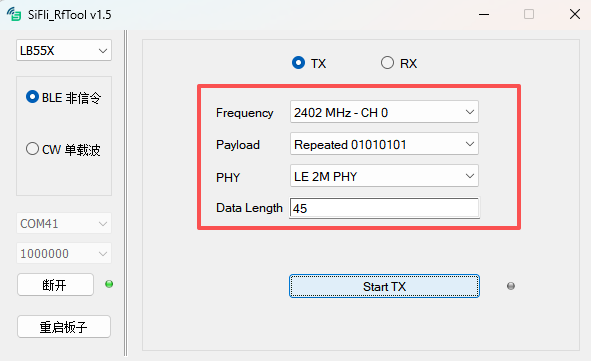Viewport: 591px width, 361px height.
Task: Minimize the SiFli_RfTool window
Action: (x=484, y=14)
